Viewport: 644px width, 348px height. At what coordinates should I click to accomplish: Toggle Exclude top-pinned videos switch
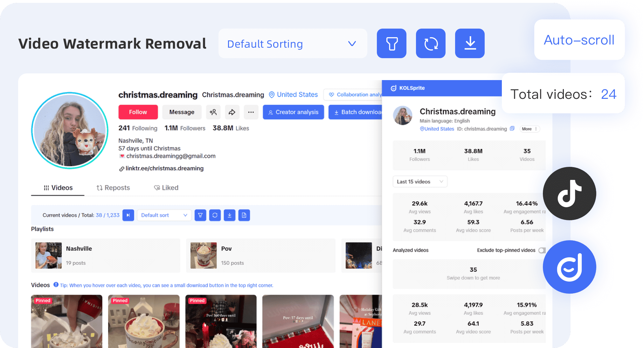(x=542, y=250)
